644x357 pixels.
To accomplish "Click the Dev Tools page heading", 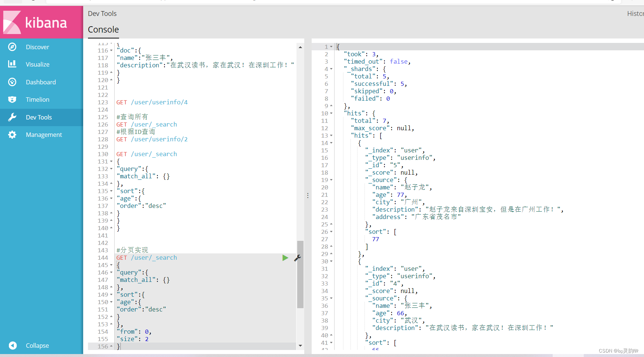I will [102, 14].
